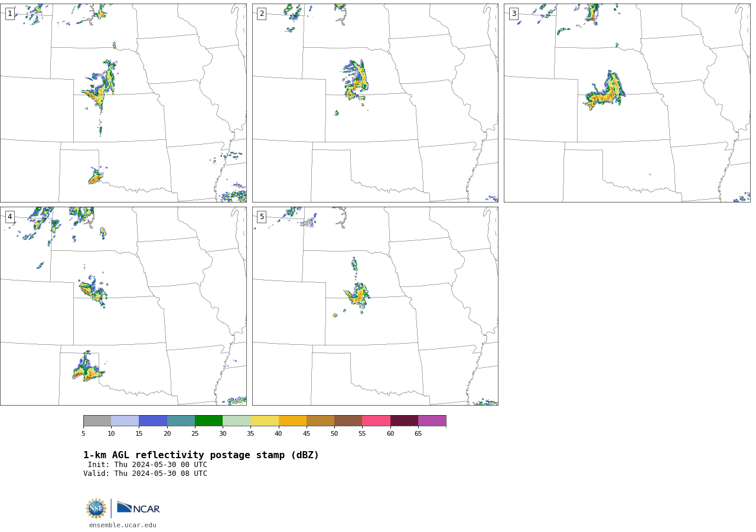This screenshot has width=756, height=532.
Task: Click the '65' tick label on colorbar
Action: [418, 434]
